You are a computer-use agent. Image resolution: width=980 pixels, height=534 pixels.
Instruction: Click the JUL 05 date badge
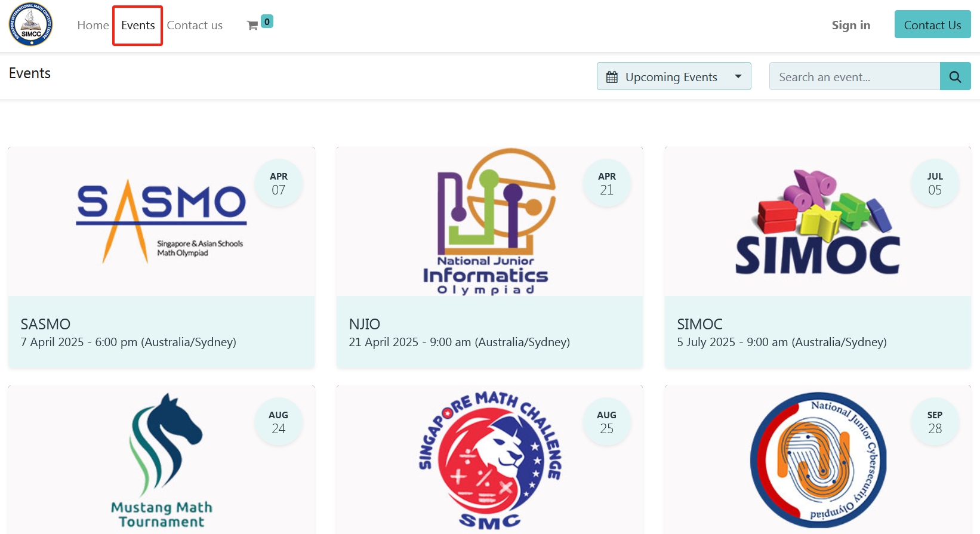pyautogui.click(x=935, y=184)
